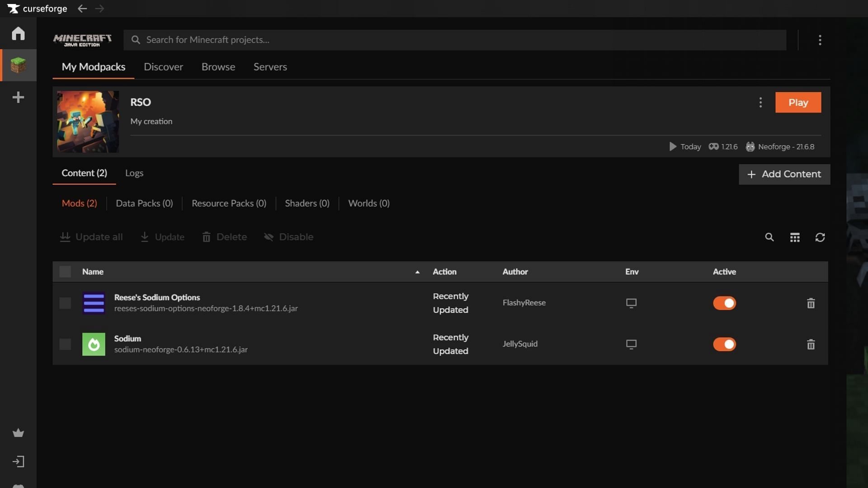
Task: Delete Reese's Sodium Options trash icon
Action: click(811, 303)
